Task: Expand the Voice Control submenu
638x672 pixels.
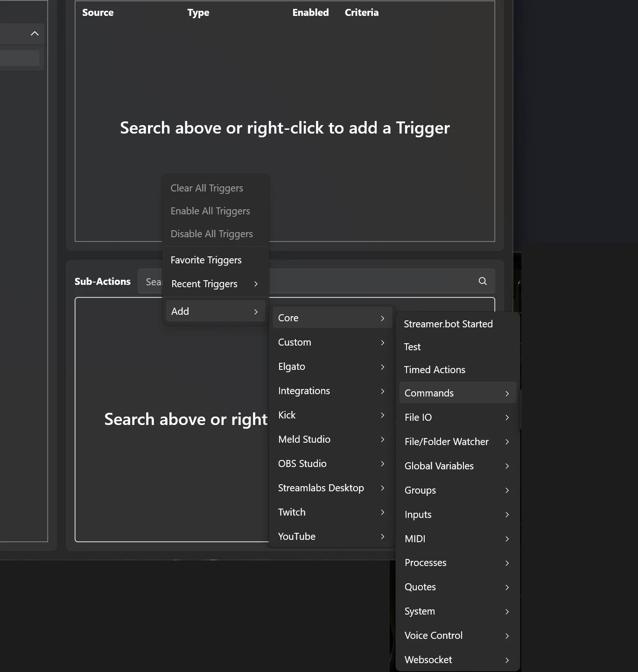Action: click(457, 636)
